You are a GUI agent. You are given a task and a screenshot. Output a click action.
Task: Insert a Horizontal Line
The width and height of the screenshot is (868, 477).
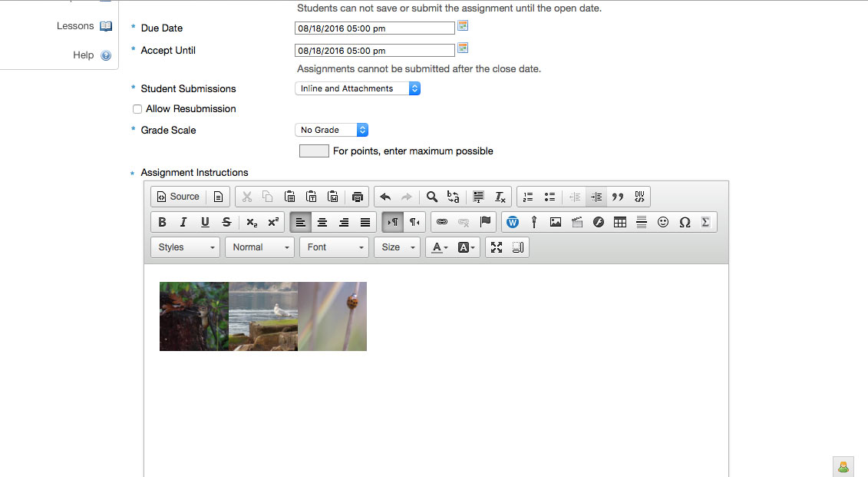click(x=642, y=222)
